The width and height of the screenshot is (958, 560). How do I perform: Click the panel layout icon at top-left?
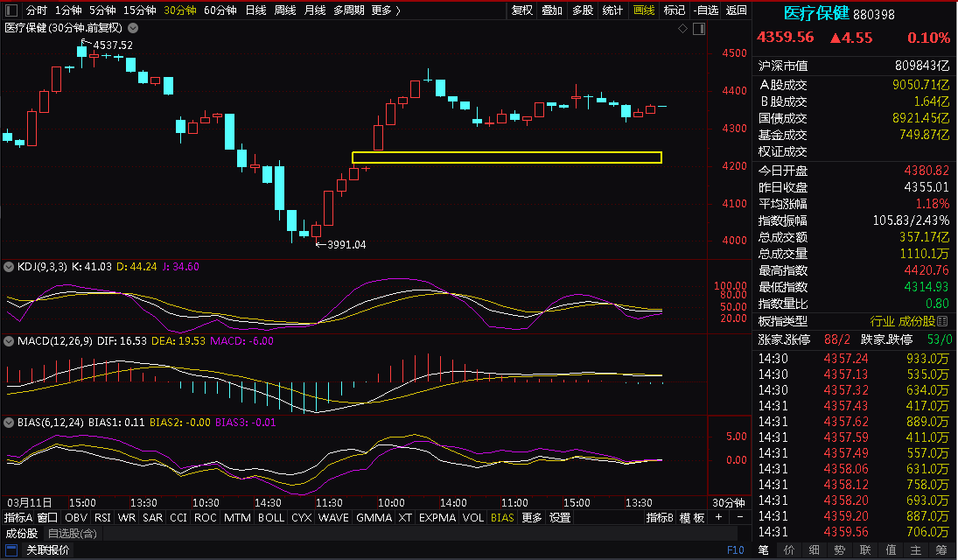pyautogui.click(x=11, y=10)
